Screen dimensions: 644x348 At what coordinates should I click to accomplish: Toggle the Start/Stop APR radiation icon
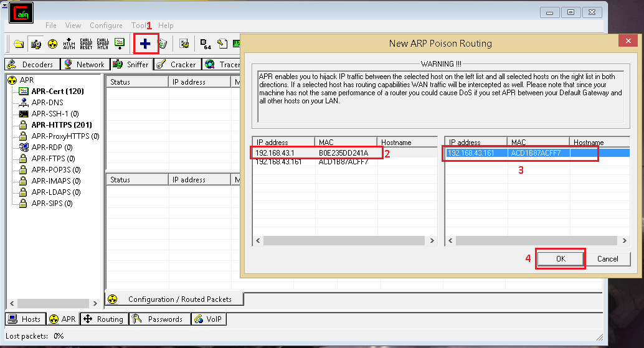pos(52,44)
